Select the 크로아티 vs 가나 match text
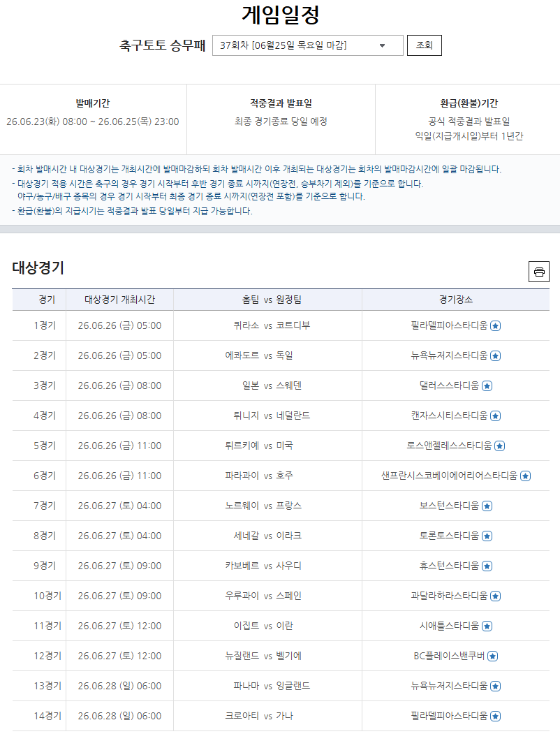The height and width of the screenshot is (734, 560). [x=259, y=716]
